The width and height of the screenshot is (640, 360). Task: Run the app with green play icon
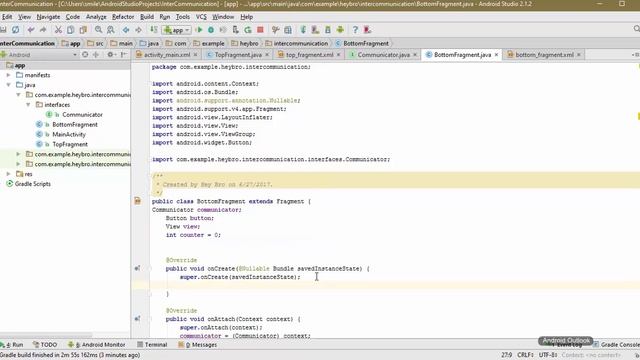[199, 30]
